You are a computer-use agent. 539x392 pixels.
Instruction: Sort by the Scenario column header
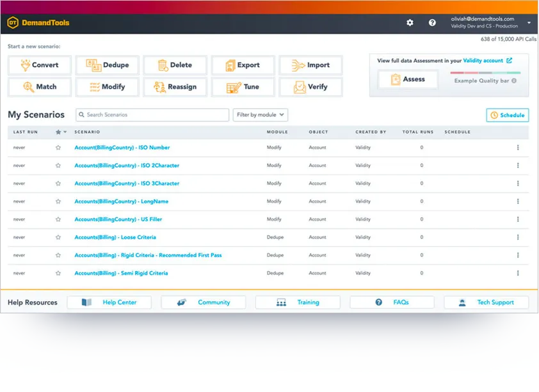coord(87,132)
